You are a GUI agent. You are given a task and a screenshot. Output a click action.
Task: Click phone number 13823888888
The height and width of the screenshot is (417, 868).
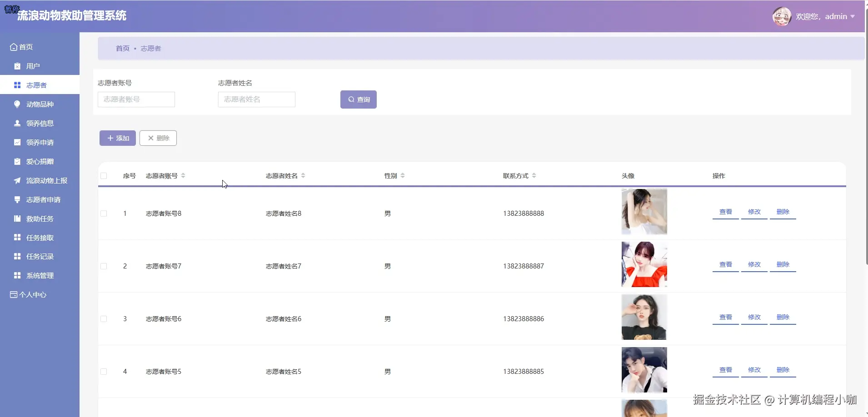tap(524, 213)
